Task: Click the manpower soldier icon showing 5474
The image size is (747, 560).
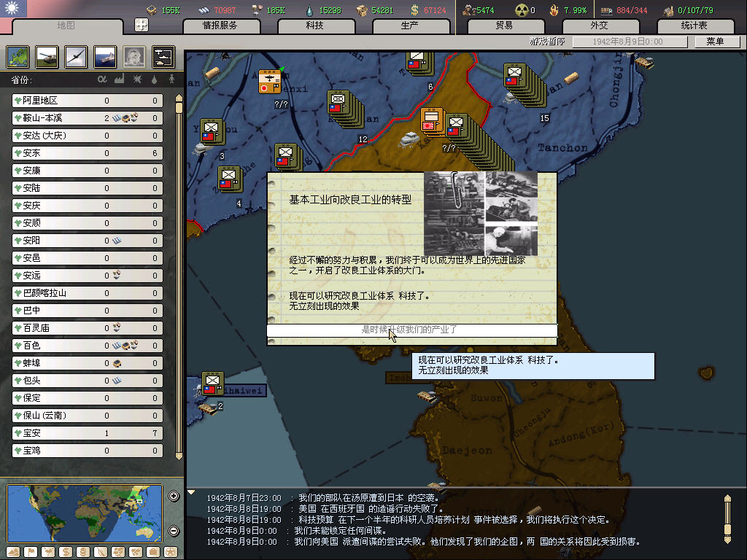Action: pyautogui.click(x=469, y=10)
